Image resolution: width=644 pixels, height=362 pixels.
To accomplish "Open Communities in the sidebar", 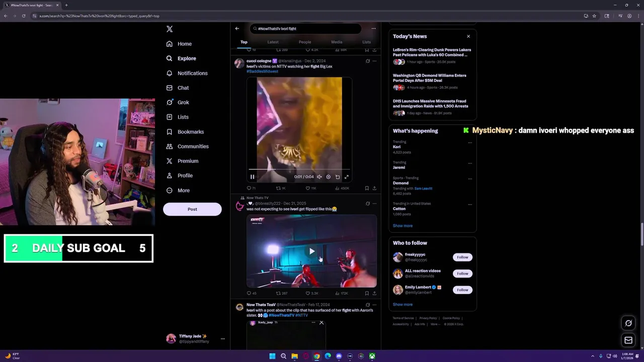I will click(x=187, y=146).
